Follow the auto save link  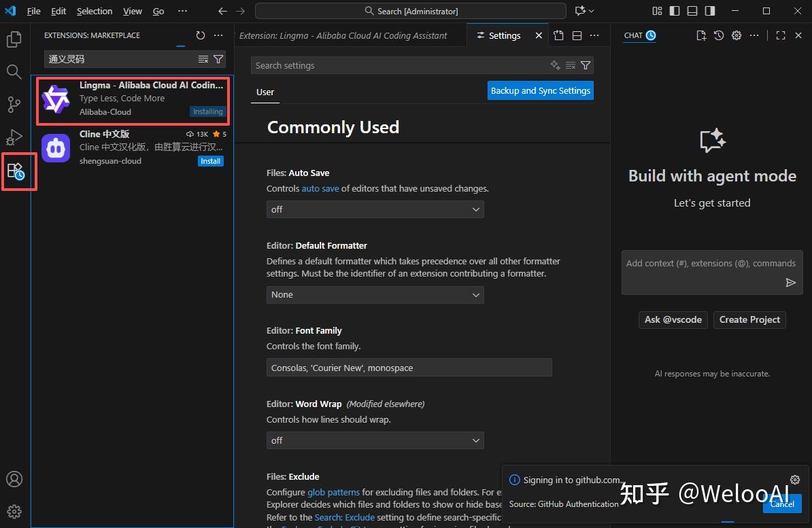[x=320, y=188]
